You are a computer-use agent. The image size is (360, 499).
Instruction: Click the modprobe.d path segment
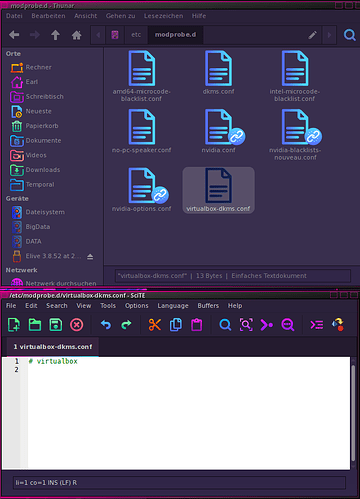click(175, 35)
